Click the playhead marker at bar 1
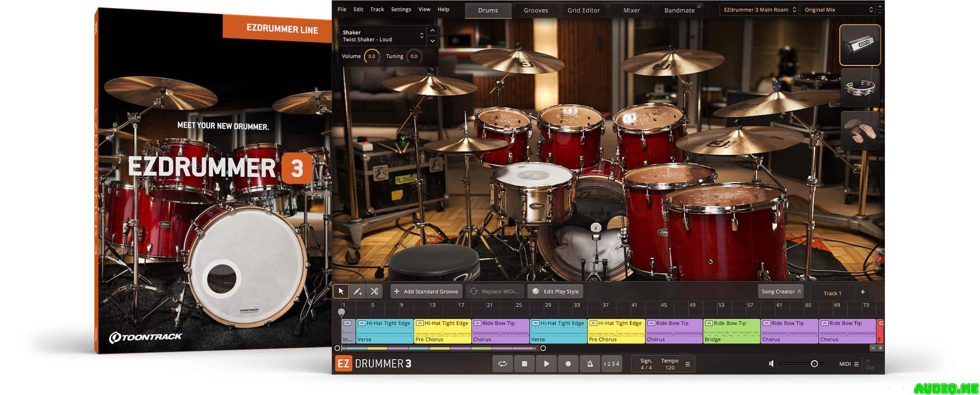The width and height of the screenshot is (980, 395). pyautogui.click(x=342, y=312)
